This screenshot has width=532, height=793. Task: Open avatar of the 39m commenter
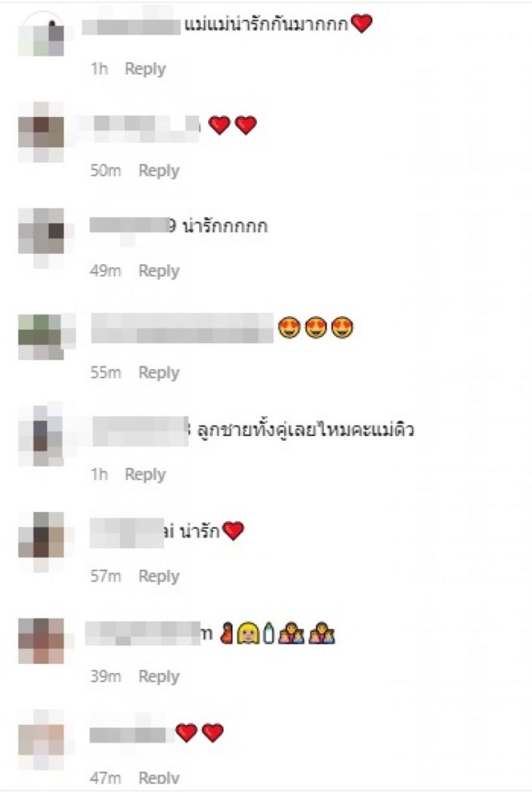click(x=41, y=640)
